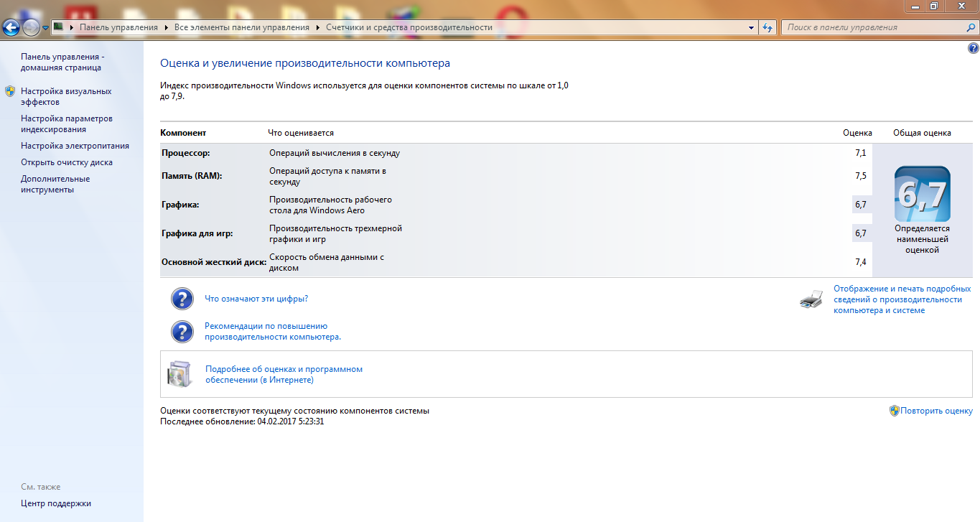The height and width of the screenshot is (522, 980).
Task: Select "Панель управления" breadcrumb segment
Action: (118, 27)
